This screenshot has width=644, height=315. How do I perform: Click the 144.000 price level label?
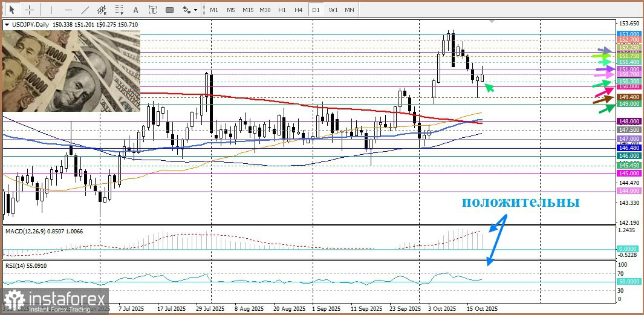click(x=629, y=191)
